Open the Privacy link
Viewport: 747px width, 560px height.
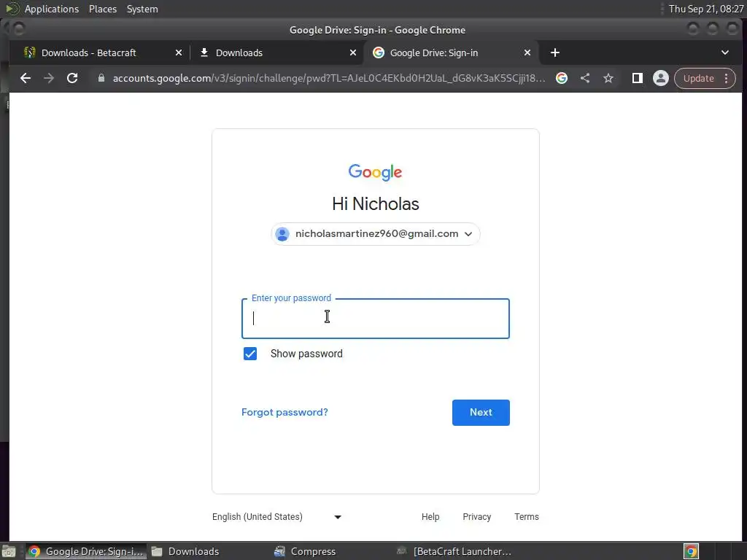click(477, 517)
